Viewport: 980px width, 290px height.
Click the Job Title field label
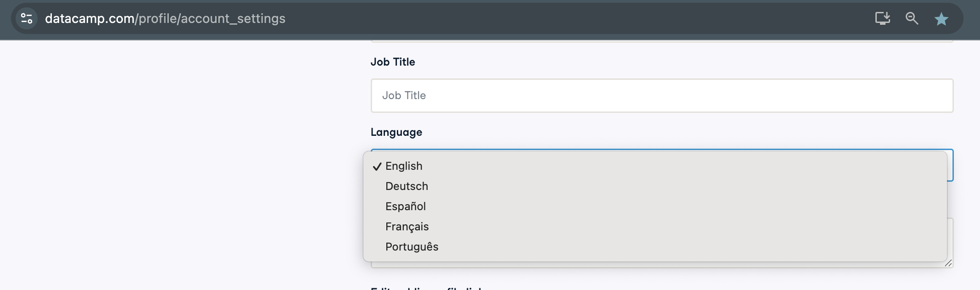pos(393,62)
